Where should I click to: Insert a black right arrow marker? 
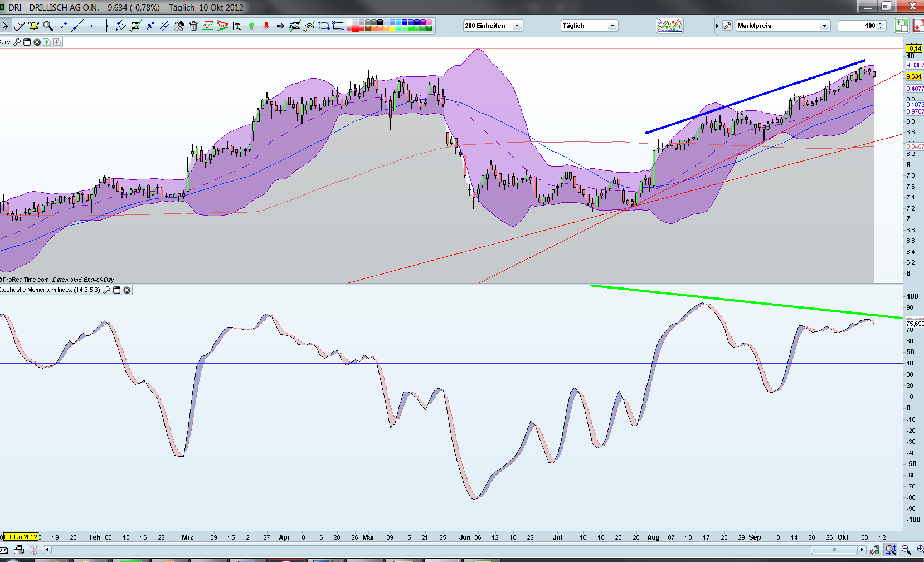point(280,26)
